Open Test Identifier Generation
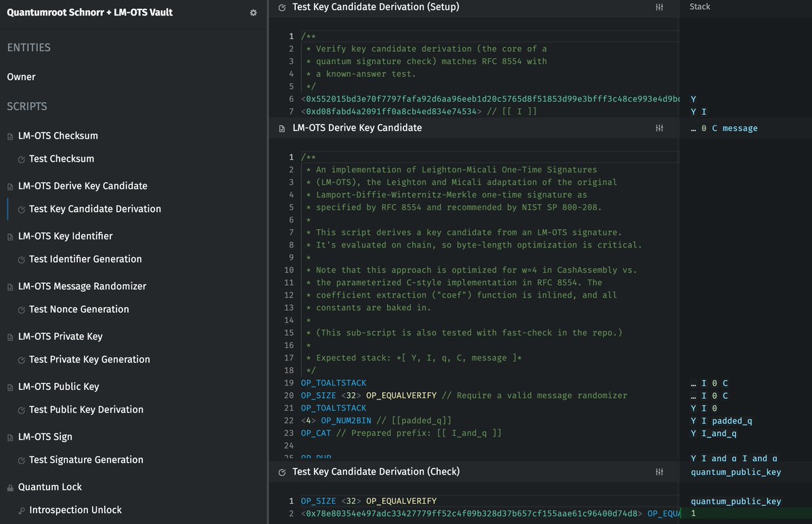The width and height of the screenshot is (812, 524). point(86,259)
